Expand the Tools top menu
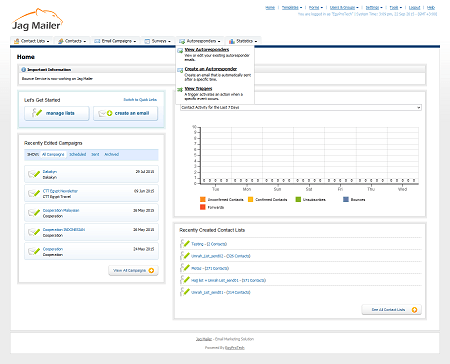The width and height of the screenshot is (450, 364). click(396, 7)
